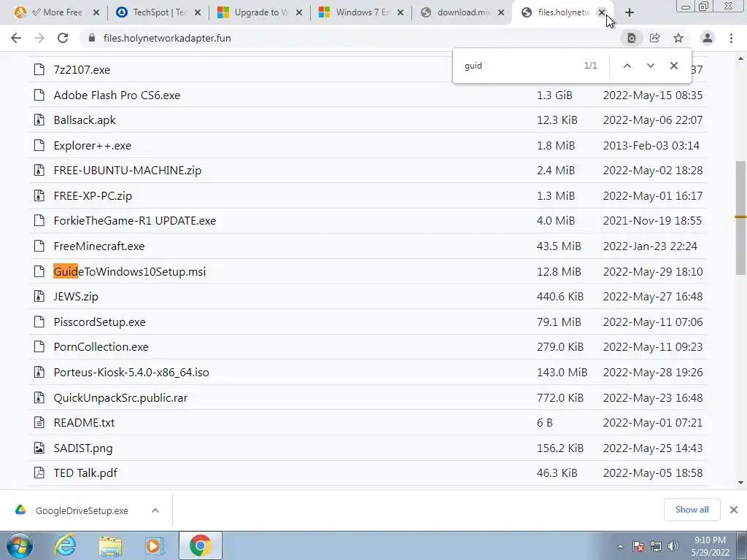Click the Action Center flag tray icon

point(638,546)
